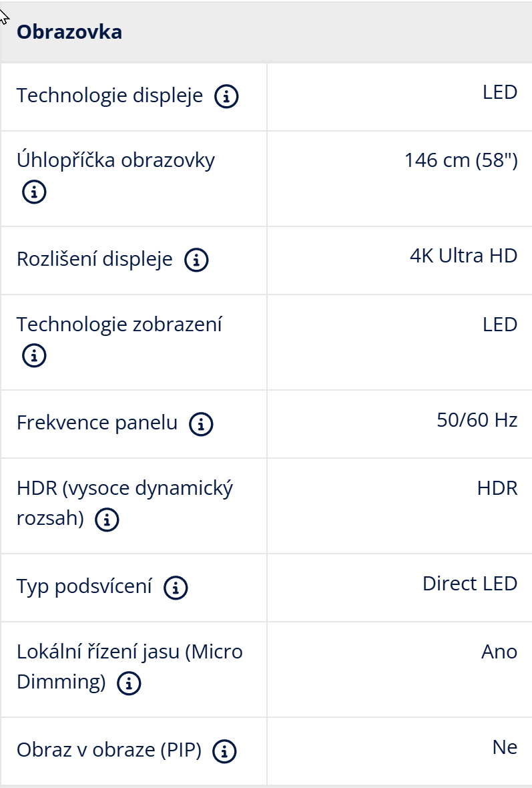Show info tooltip for Frekvence panelu
This screenshot has height=788, width=532.
coord(202,424)
